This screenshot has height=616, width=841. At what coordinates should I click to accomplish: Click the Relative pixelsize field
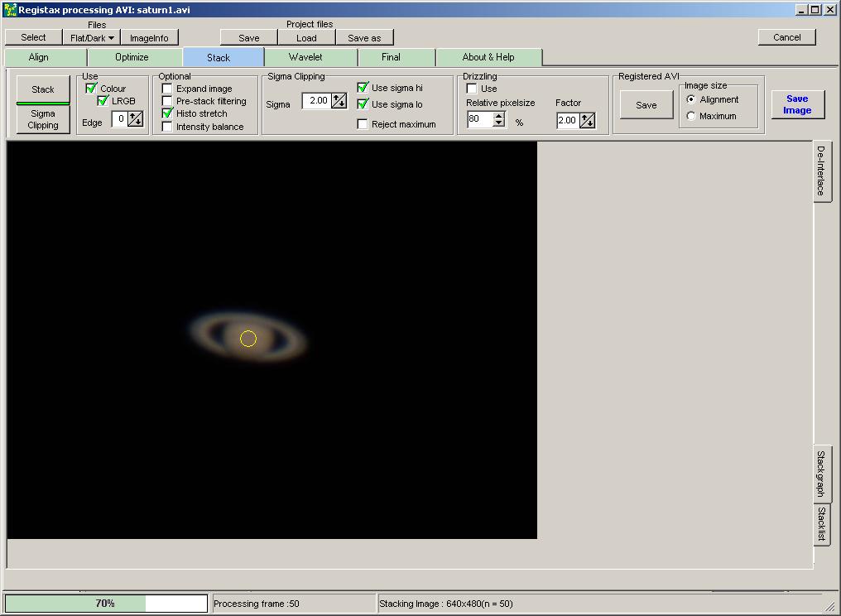click(x=480, y=118)
